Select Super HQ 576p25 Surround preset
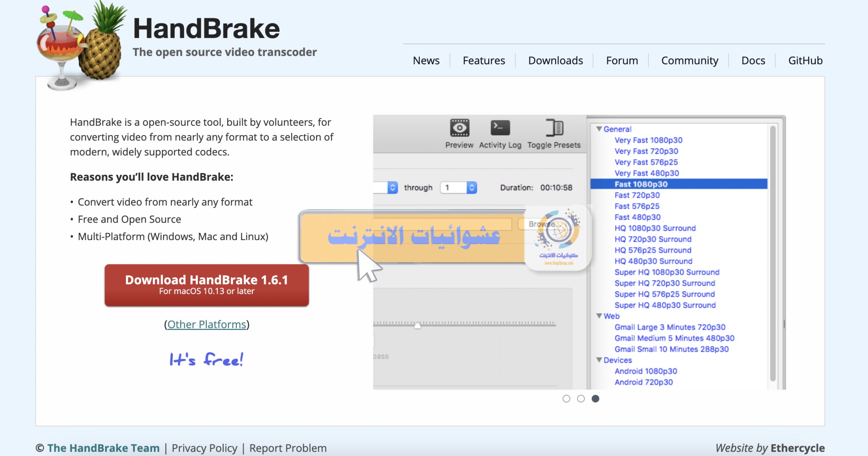Image resolution: width=868 pixels, height=456 pixels. click(x=665, y=294)
